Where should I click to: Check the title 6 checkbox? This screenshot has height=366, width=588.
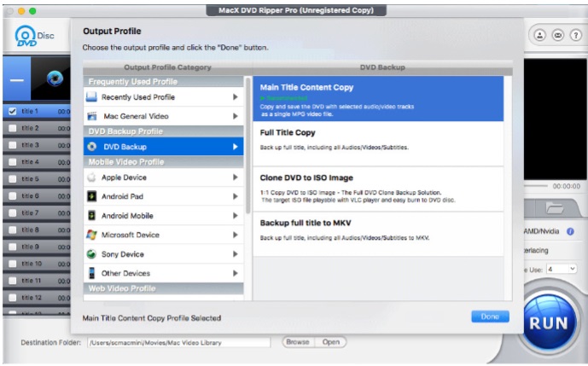(x=13, y=195)
